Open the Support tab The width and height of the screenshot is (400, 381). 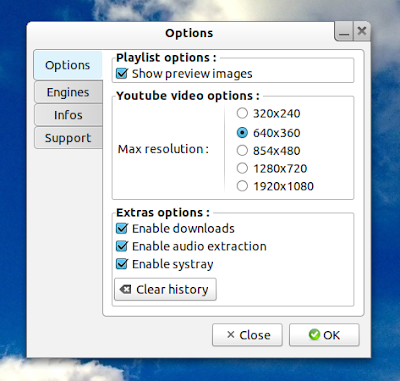pyautogui.click(x=68, y=138)
